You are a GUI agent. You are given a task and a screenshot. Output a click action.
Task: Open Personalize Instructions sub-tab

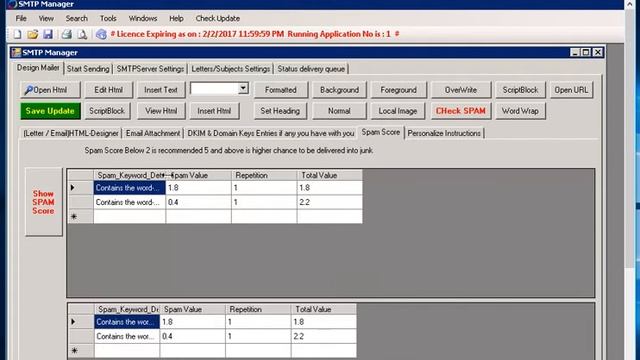444,133
